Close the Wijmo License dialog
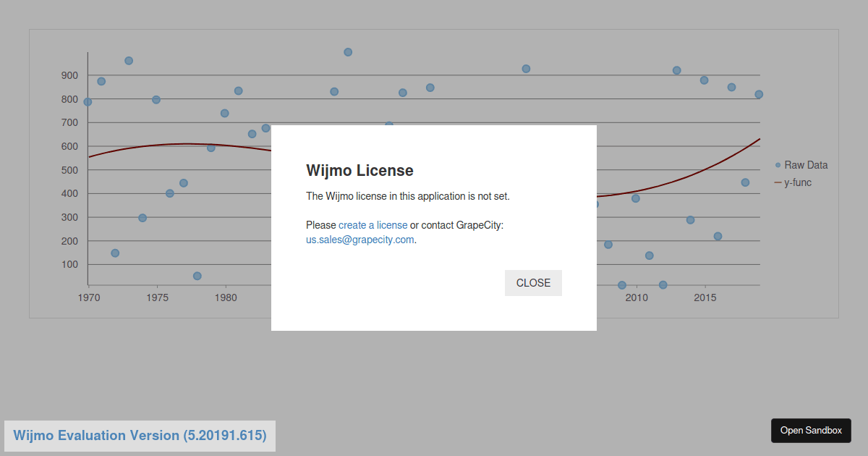Image resolution: width=868 pixels, height=456 pixels. point(533,283)
